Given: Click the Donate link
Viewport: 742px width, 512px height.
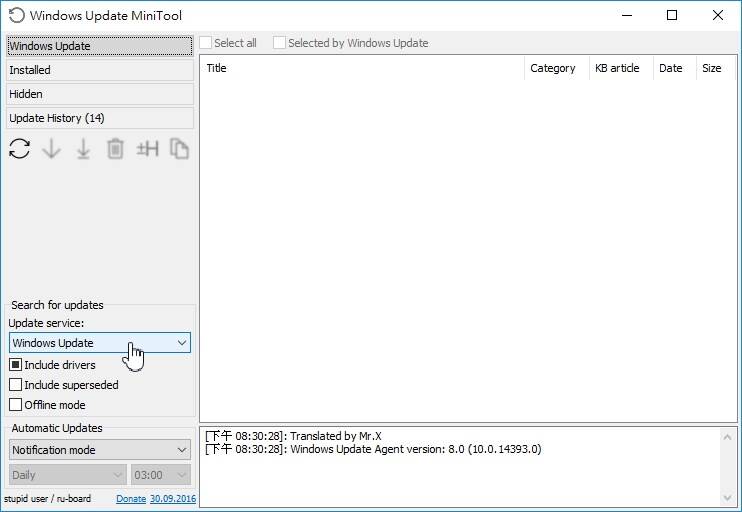Looking at the screenshot, I should (131, 499).
